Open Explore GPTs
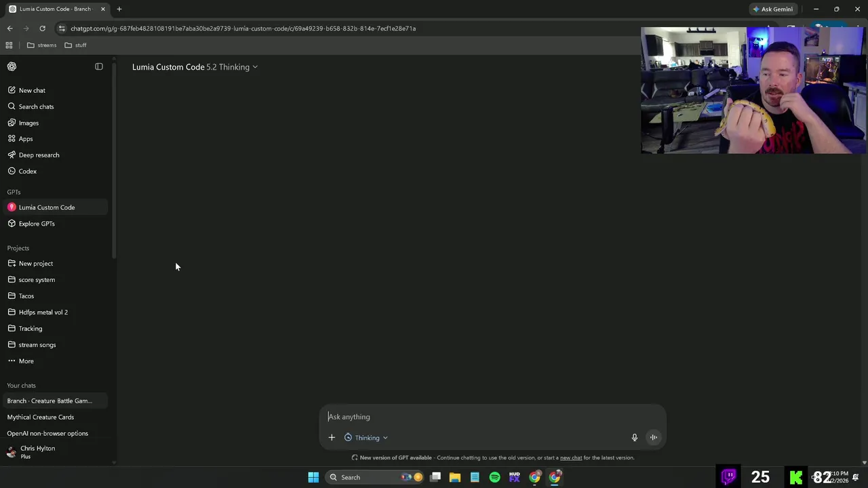 (x=54, y=224)
